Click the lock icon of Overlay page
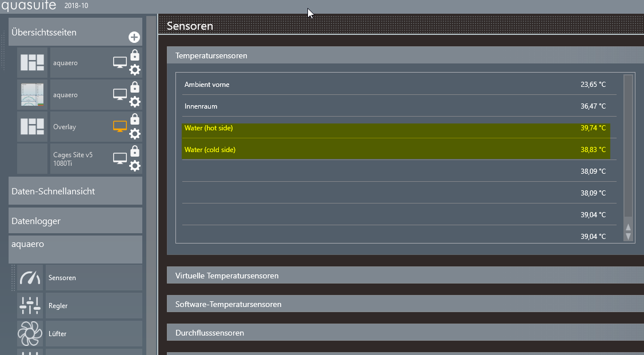Screen dimensions: 644x355 click(x=135, y=119)
